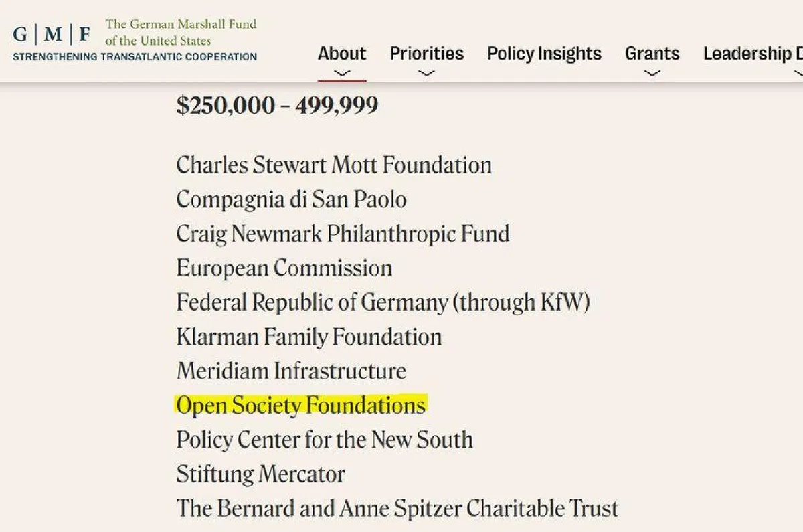Click the Klarman Family Foundation entry
This screenshot has height=532, width=803.
pyautogui.click(x=308, y=337)
